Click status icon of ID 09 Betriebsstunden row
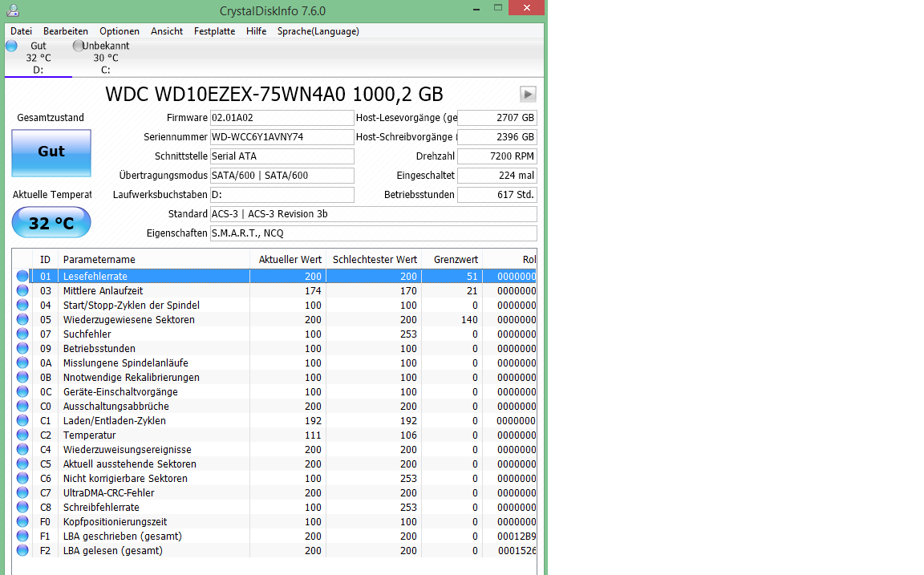 pos(22,348)
